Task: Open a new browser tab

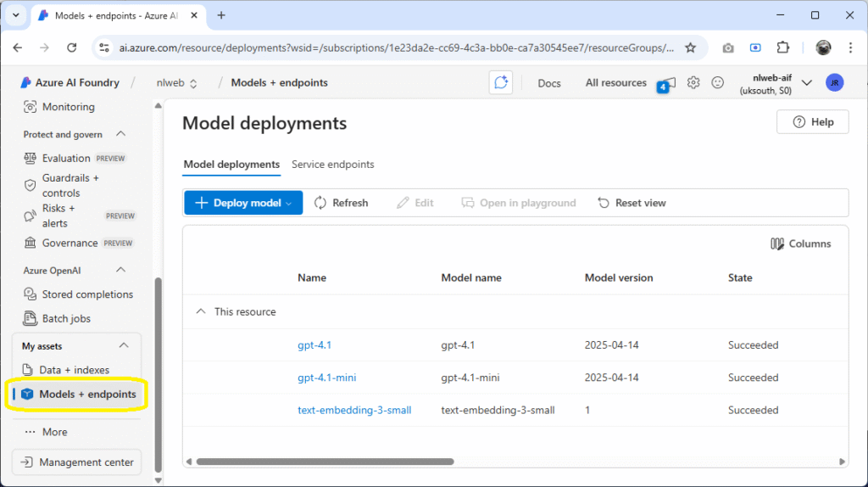Action: coord(221,15)
